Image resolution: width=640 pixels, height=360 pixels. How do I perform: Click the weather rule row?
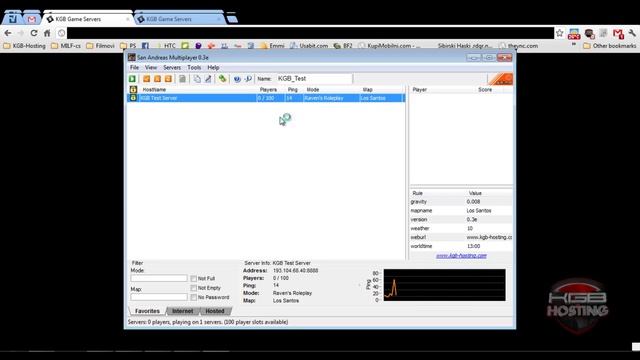[461, 228]
